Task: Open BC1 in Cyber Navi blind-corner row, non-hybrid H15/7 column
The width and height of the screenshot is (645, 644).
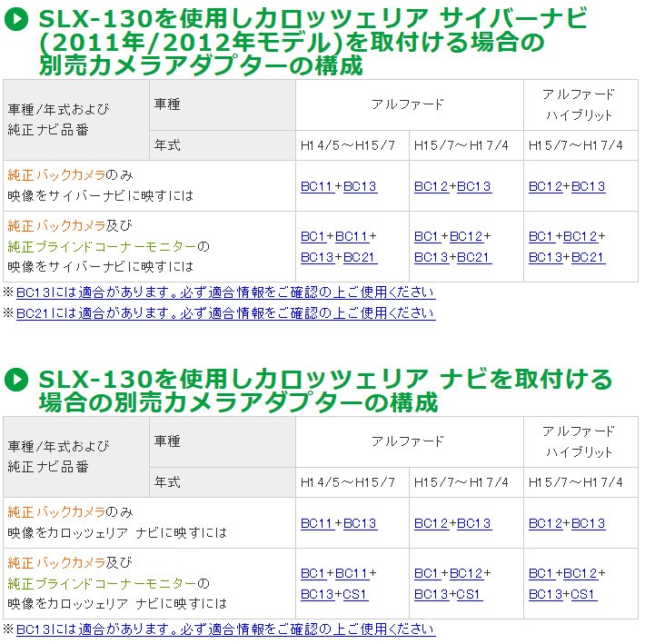Action: point(427,236)
